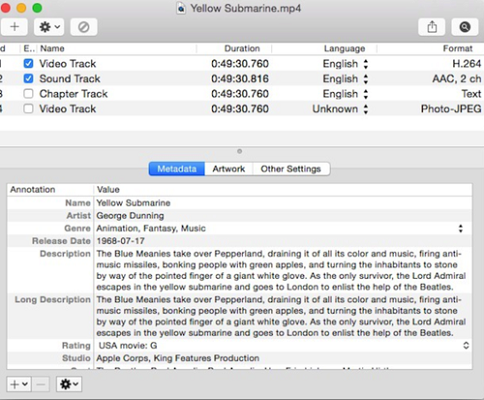Click the AAC, 2 ch format cell
This screenshot has width=484, height=400.
[457, 79]
